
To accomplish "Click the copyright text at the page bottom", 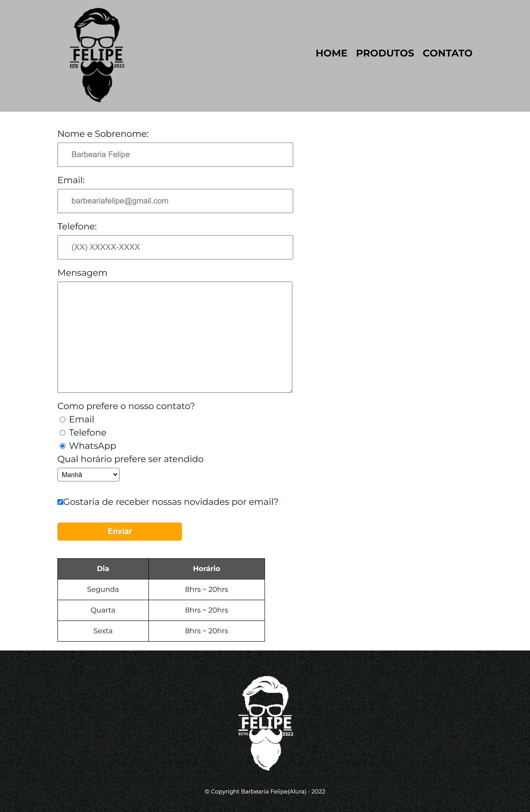I will coord(265,791).
